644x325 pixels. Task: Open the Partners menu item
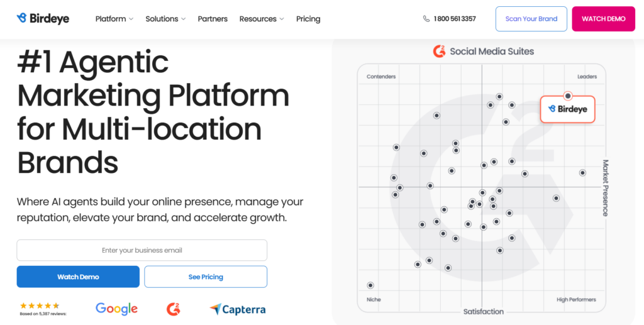pyautogui.click(x=213, y=19)
